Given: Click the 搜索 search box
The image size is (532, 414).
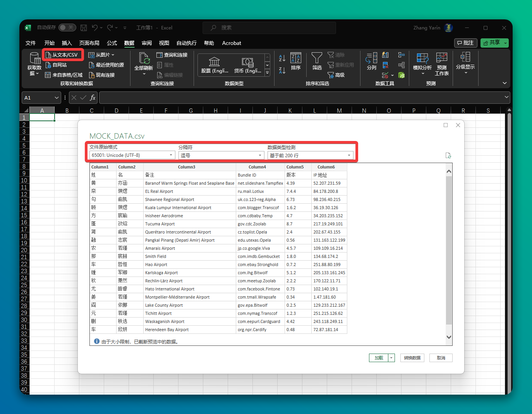Looking at the screenshot, I should pyautogui.click(x=269, y=28).
